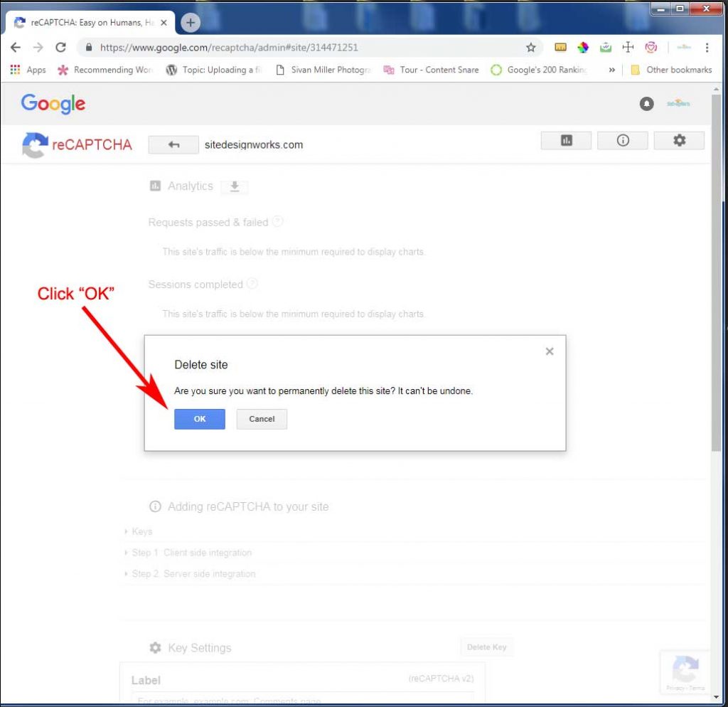The image size is (728, 707).
Task: Click the page vertical scrollbar
Action: (x=716, y=274)
